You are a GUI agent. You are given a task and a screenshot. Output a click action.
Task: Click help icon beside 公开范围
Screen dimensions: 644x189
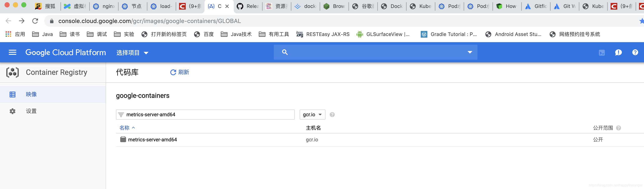pyautogui.click(x=619, y=128)
